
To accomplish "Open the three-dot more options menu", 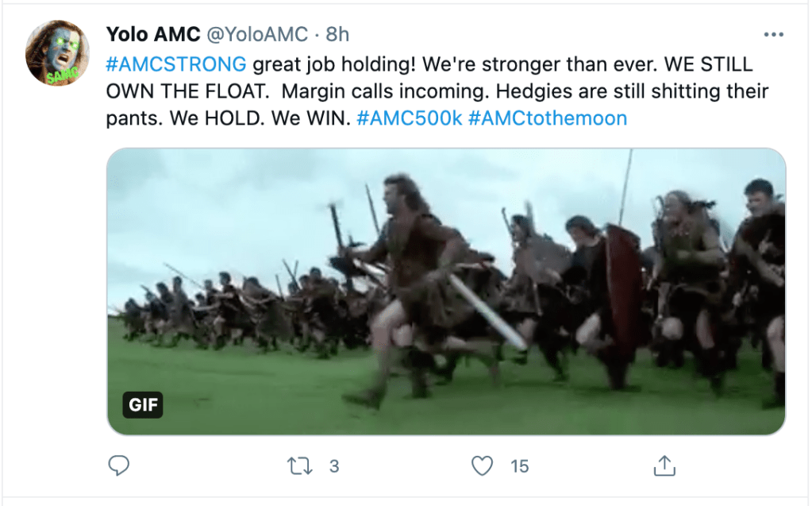I will coord(772,35).
